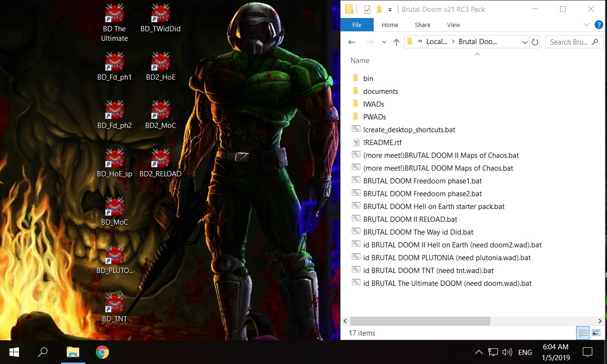
Task: Go back in Explorer navigation
Action: point(351,42)
